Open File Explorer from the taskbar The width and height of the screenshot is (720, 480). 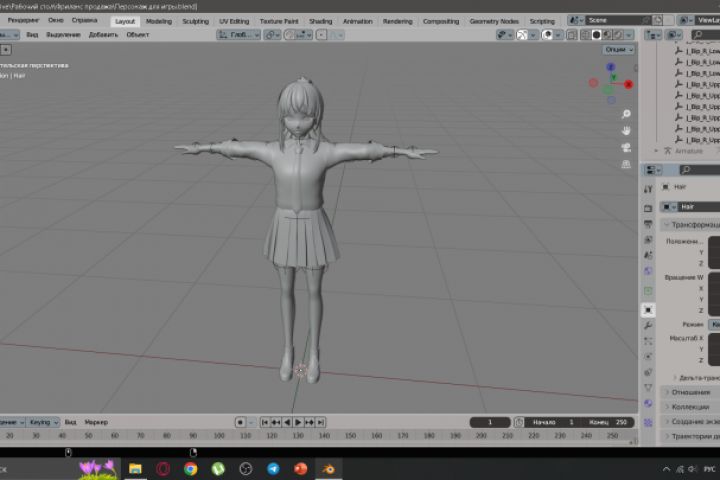pos(135,469)
